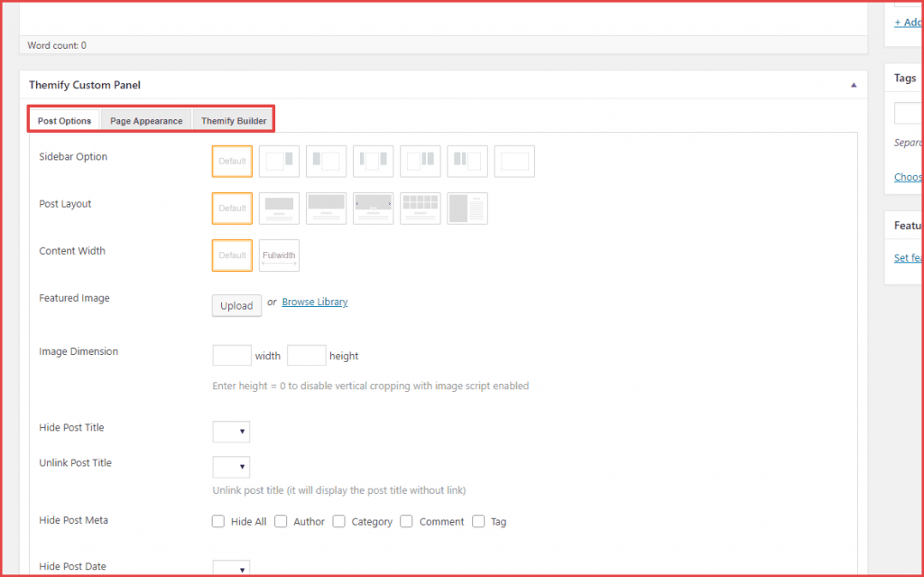Click the 'Themify Custom Panel' heading
Screen dimensions: 924x577
pos(85,85)
